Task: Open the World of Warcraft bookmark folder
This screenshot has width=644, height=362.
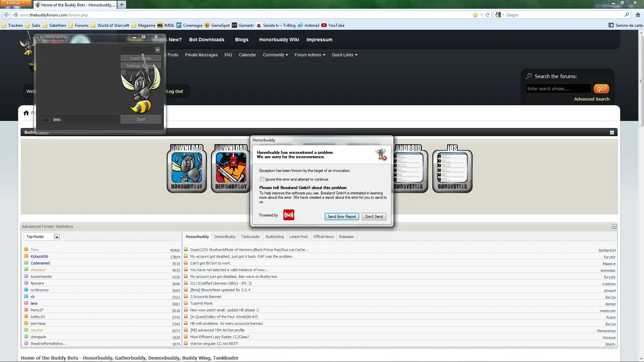Action: (110, 25)
